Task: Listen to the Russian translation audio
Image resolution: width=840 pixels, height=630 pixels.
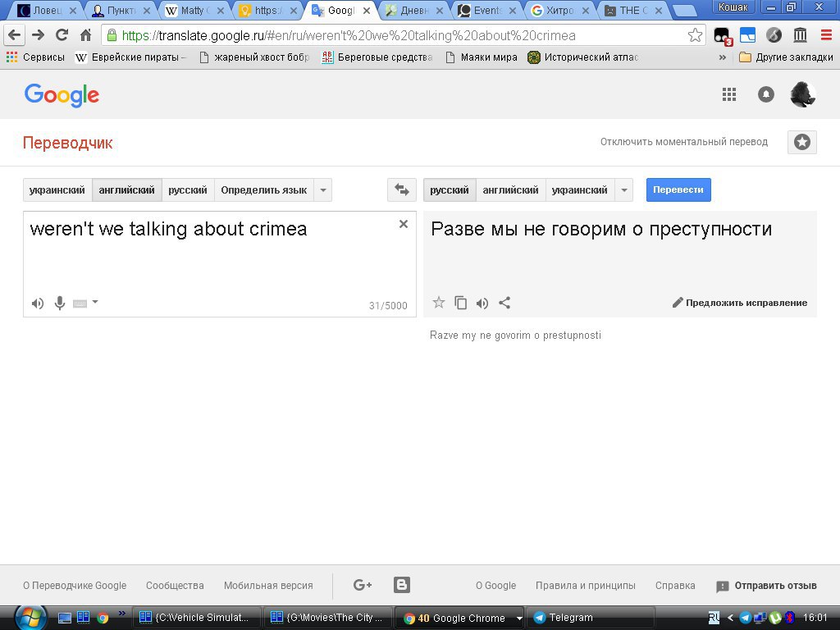Action: click(482, 303)
